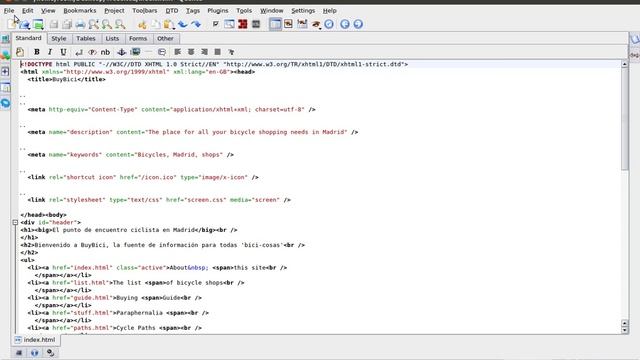This screenshot has width=640, height=360.
Task: Click the align center icon
Action: [x=191, y=52]
